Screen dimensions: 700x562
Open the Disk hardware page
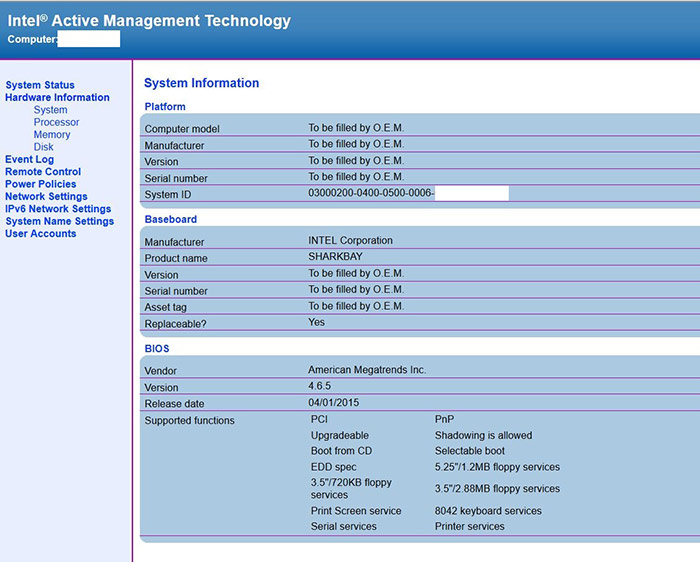coord(43,147)
